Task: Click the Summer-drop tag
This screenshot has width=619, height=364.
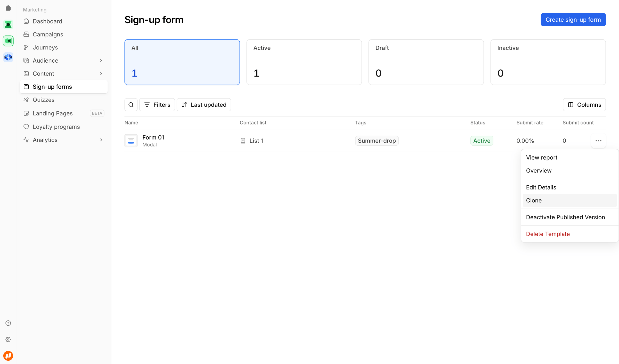Action: pyautogui.click(x=377, y=141)
